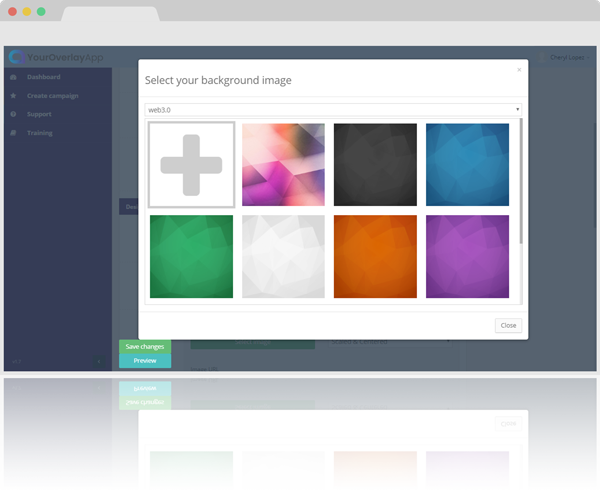Click the Dashboard icon in the sidebar

click(x=13, y=77)
